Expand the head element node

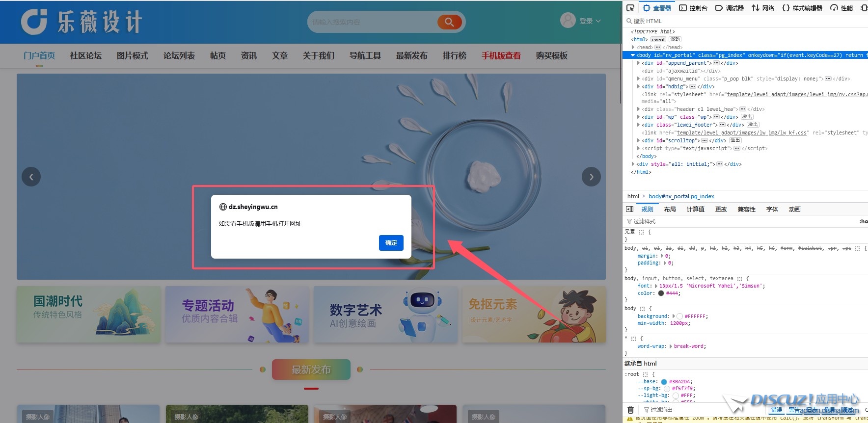point(633,48)
